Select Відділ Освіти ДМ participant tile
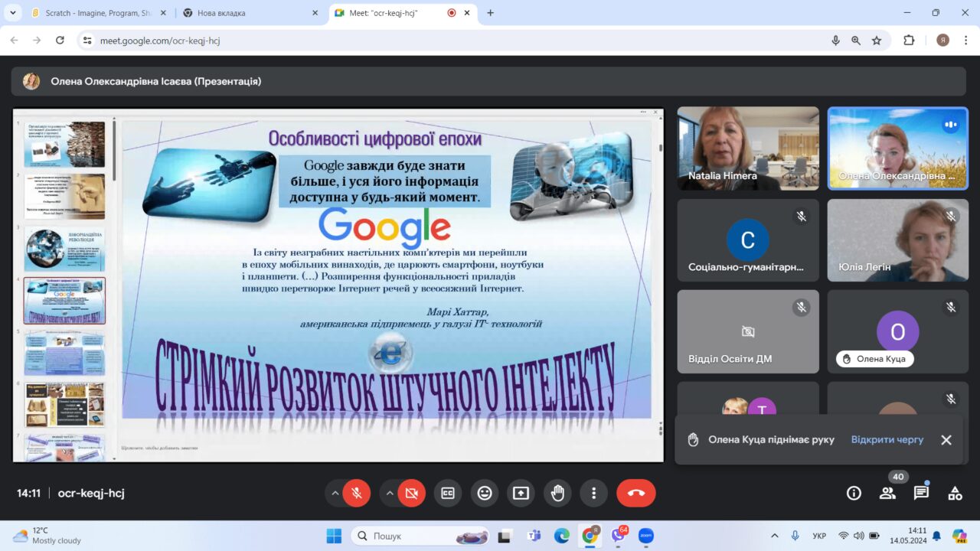The width and height of the screenshot is (980, 551). pos(748,331)
